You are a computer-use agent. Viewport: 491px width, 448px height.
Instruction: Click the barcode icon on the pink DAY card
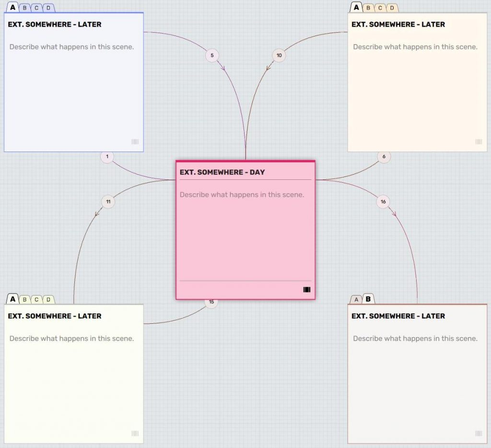tap(306, 289)
